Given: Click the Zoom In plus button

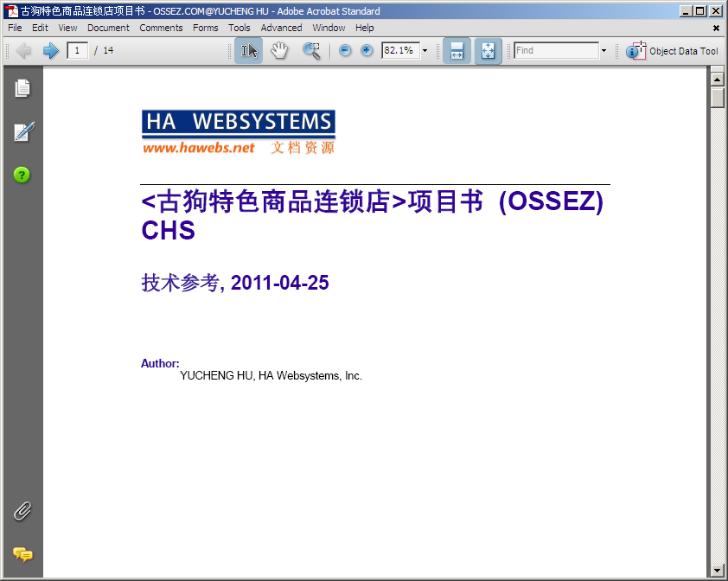Looking at the screenshot, I should (367, 51).
